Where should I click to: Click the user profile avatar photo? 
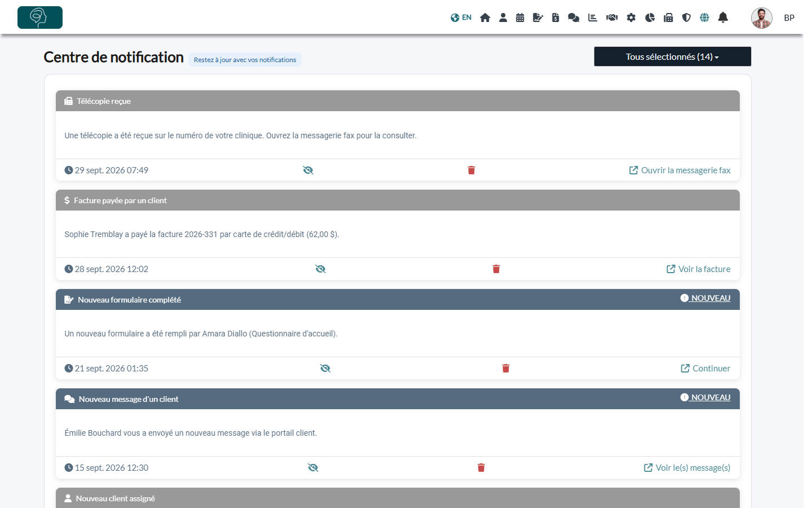pyautogui.click(x=761, y=18)
